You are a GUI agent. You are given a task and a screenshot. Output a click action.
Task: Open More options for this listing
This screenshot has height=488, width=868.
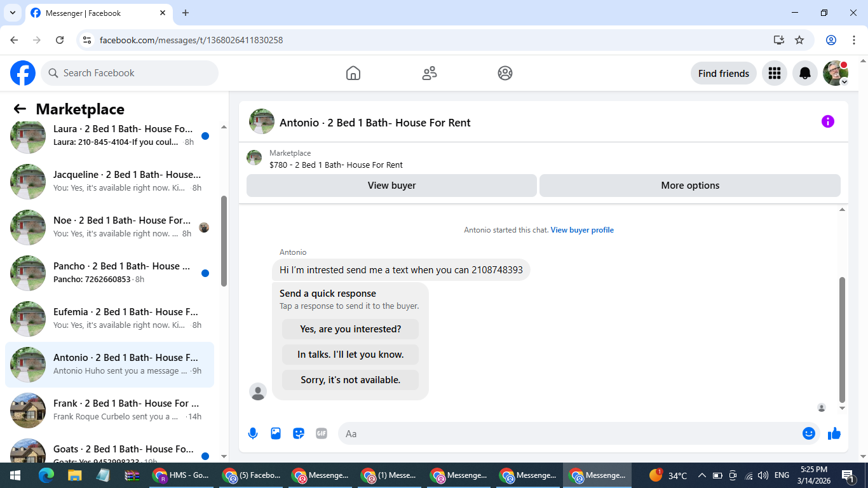[x=690, y=186]
